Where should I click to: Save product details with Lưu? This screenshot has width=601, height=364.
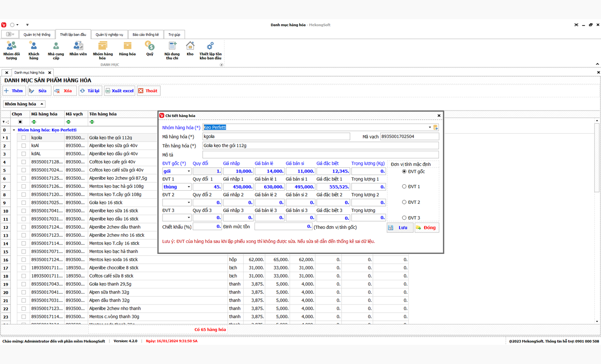click(400, 227)
